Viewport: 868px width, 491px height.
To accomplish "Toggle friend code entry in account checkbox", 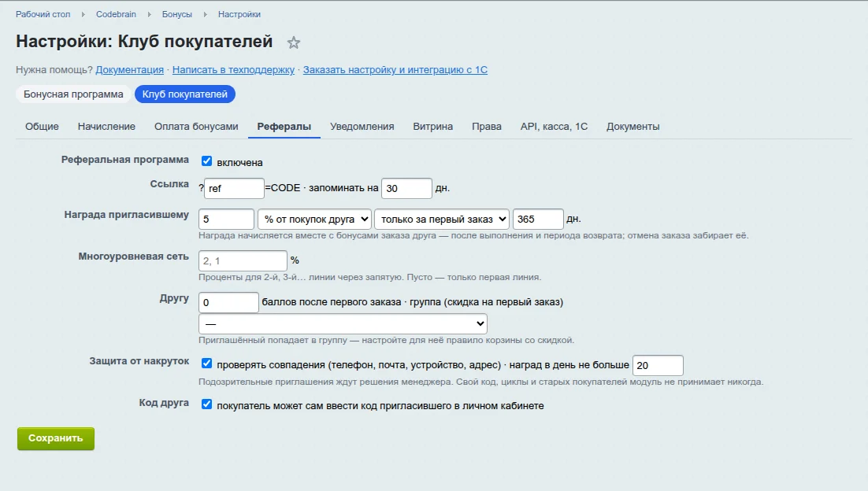I will tap(206, 404).
